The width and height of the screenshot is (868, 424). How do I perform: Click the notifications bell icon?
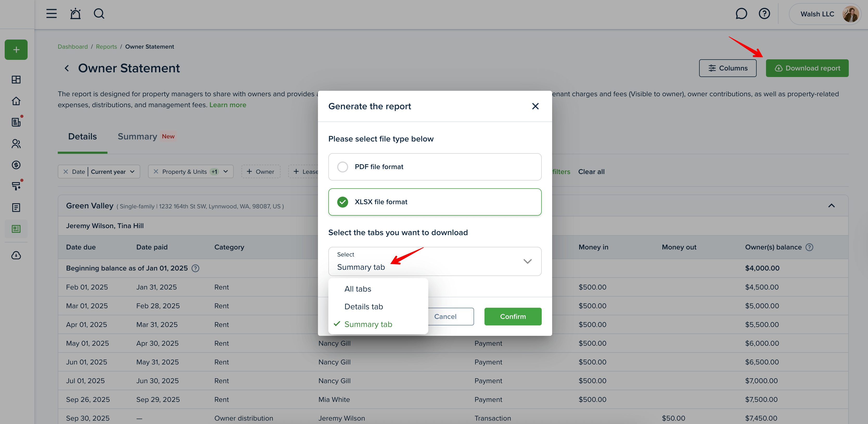pos(75,14)
